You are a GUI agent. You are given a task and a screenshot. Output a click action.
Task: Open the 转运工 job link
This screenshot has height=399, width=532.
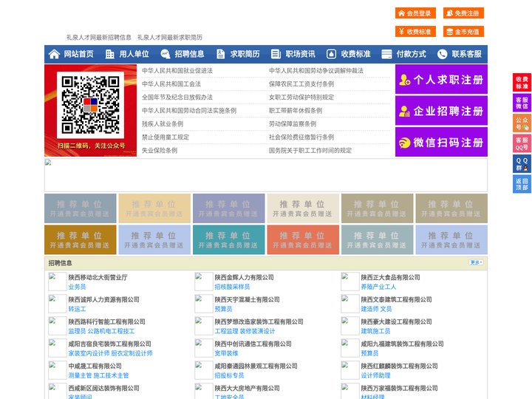pos(77,309)
